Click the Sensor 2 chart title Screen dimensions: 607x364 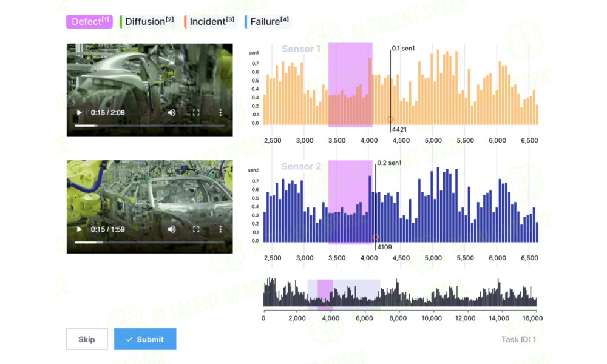coord(301,166)
